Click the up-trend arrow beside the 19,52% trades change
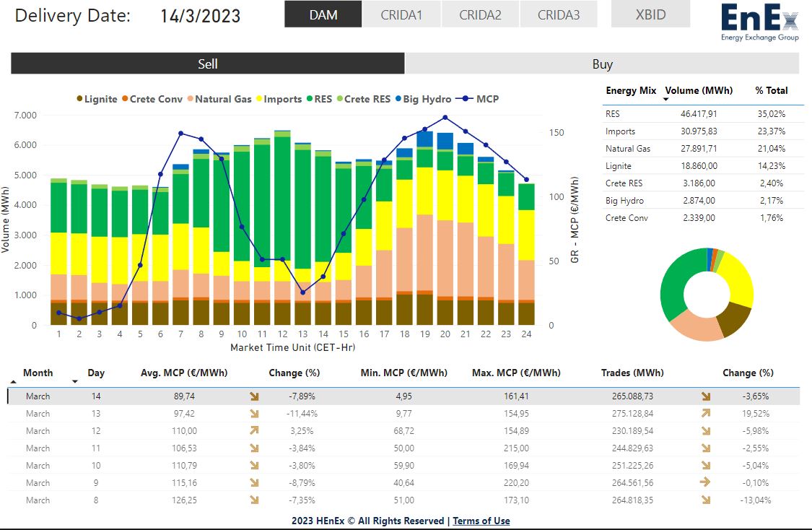812x530 pixels. (706, 414)
